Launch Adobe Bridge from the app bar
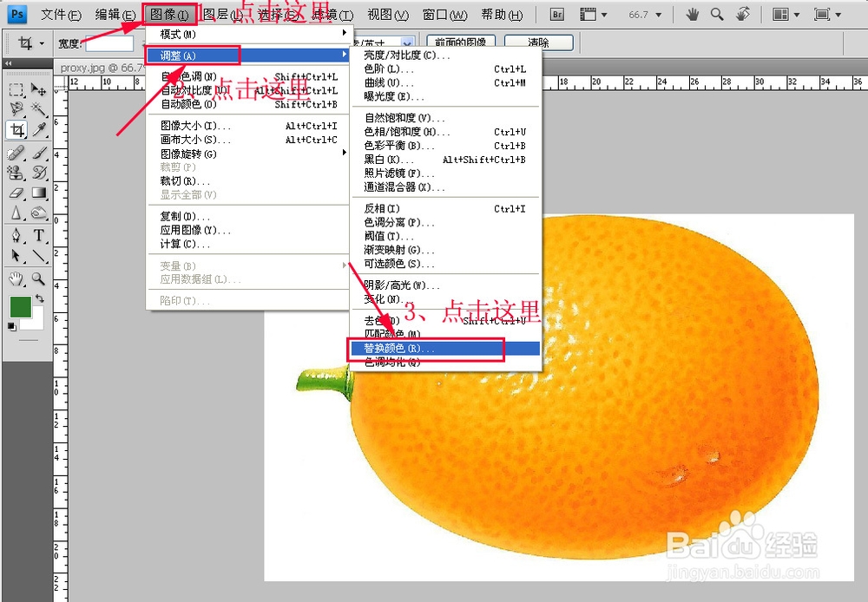The height and width of the screenshot is (602, 868). [x=556, y=13]
